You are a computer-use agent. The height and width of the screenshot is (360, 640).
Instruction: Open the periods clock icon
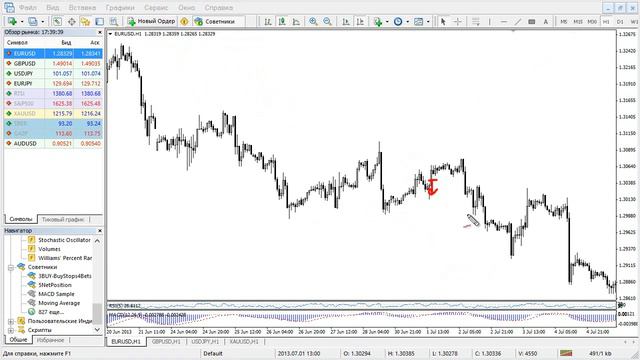click(x=398, y=22)
